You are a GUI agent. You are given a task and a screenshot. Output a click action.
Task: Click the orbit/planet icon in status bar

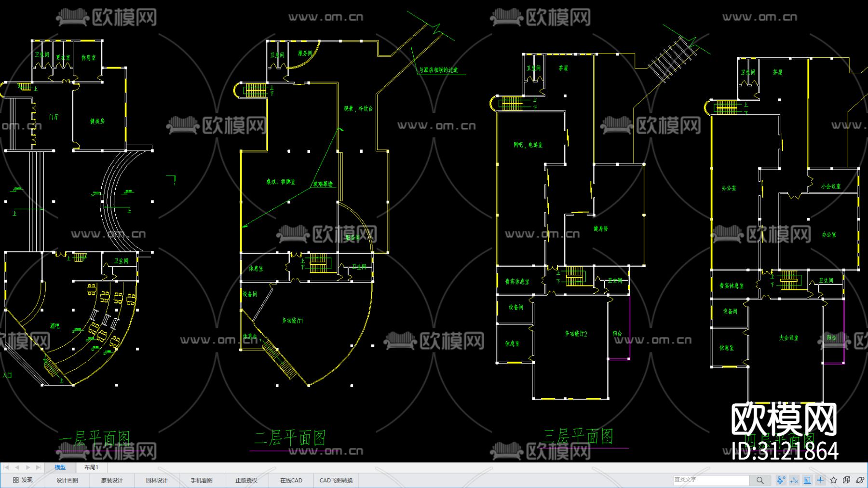tap(860, 480)
